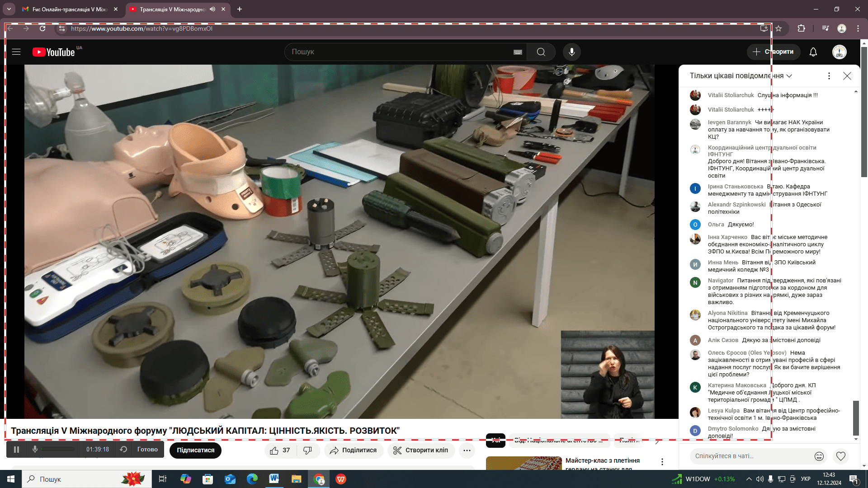Image resolution: width=868 pixels, height=488 pixels.
Task: Bookmark this page with the star
Action: click(x=778, y=28)
